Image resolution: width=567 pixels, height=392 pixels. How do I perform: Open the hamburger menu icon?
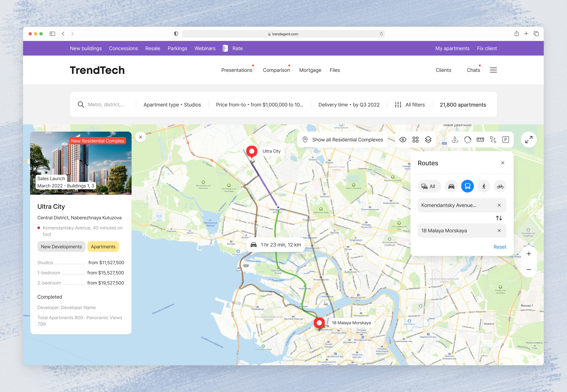coord(493,70)
